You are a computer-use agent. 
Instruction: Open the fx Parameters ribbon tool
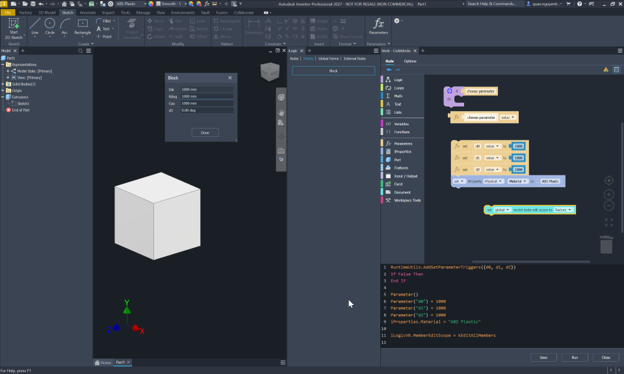[x=378, y=26]
